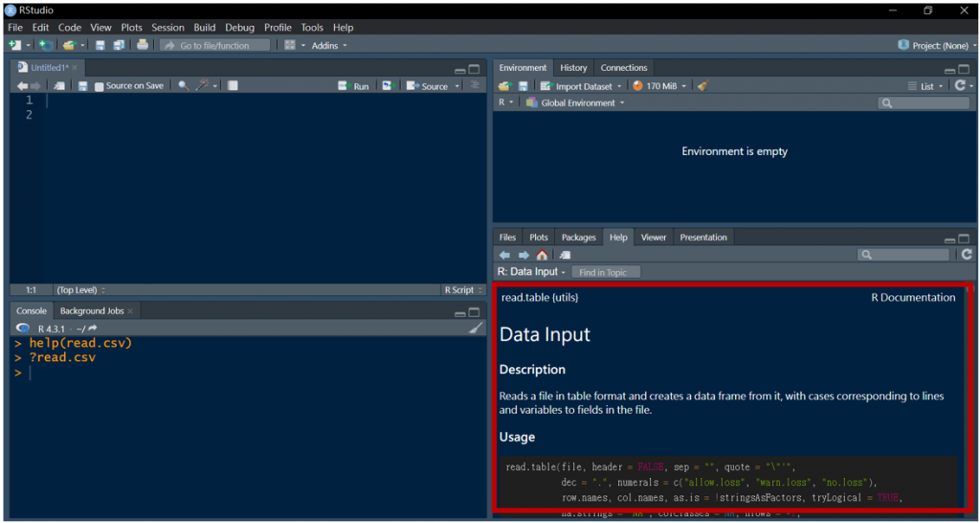
Task: Open the R language selector in the Environment pane
Action: [x=505, y=102]
